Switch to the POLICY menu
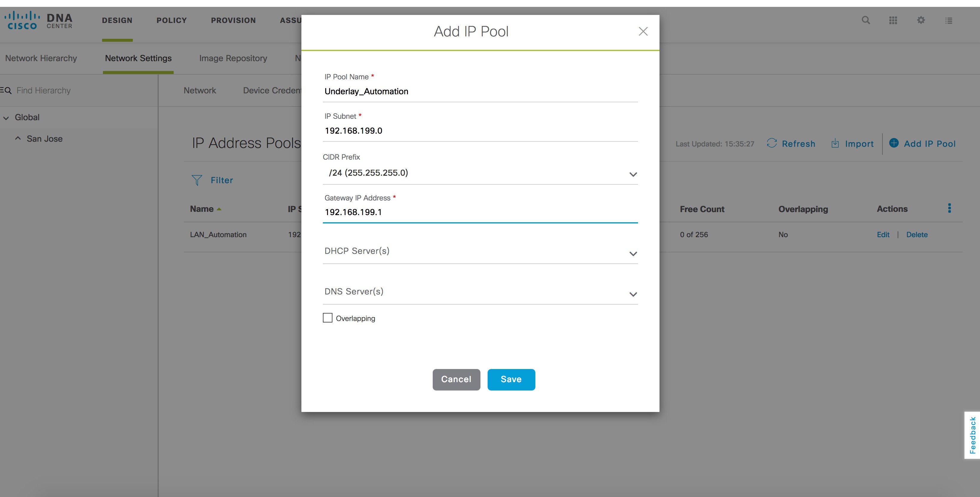Image resolution: width=980 pixels, height=497 pixels. point(172,21)
